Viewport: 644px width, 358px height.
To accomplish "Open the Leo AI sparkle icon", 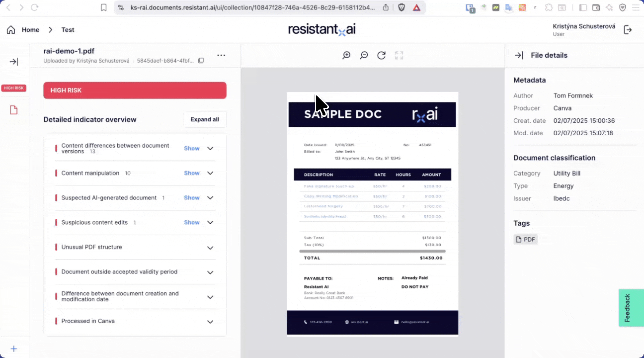I will click(x=609, y=7).
